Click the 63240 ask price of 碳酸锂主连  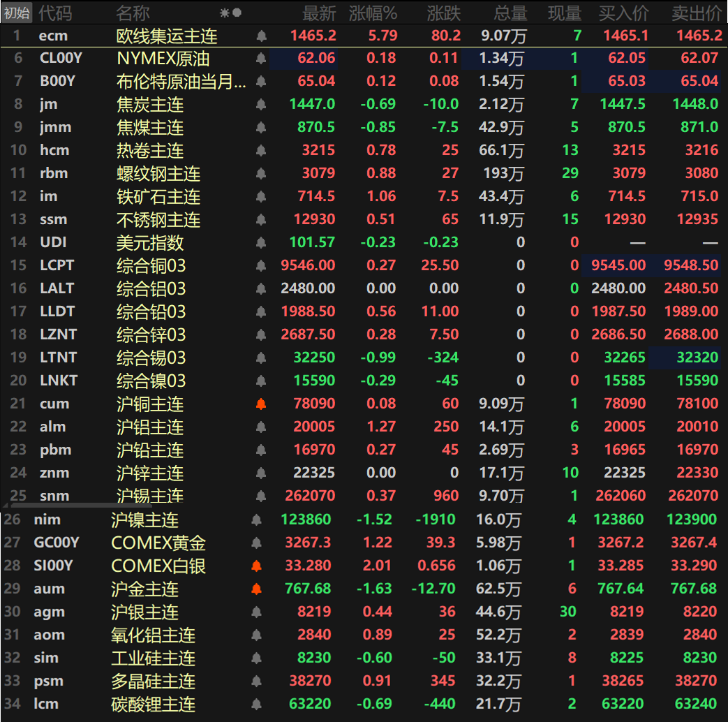[696, 705]
